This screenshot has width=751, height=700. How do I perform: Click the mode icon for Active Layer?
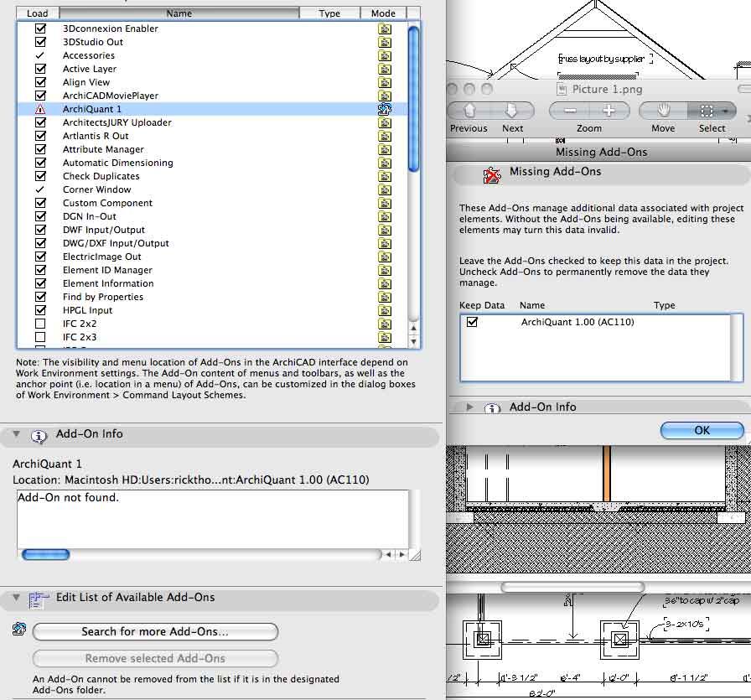(x=384, y=69)
